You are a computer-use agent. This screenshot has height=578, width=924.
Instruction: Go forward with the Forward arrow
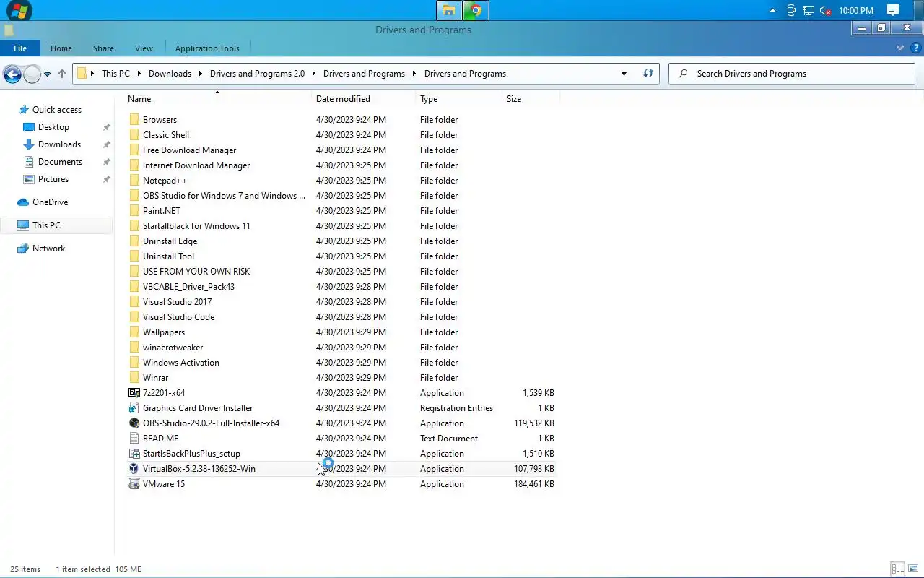[x=32, y=74]
